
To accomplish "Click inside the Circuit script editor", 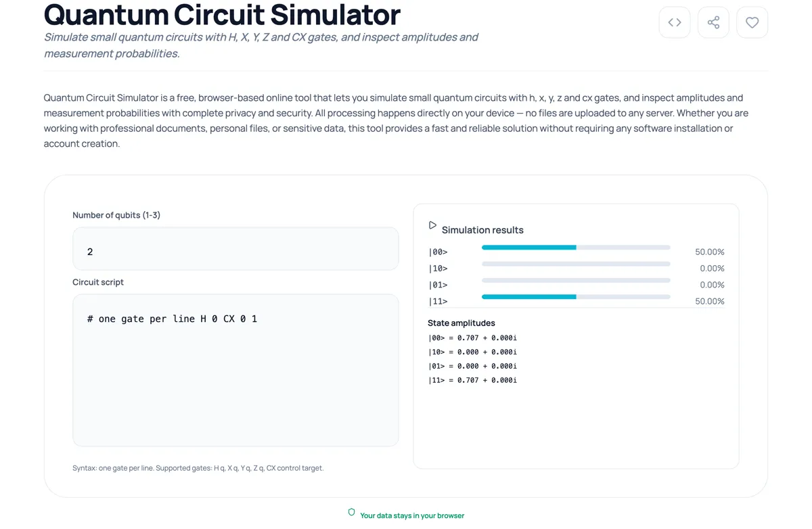I will coord(235,371).
